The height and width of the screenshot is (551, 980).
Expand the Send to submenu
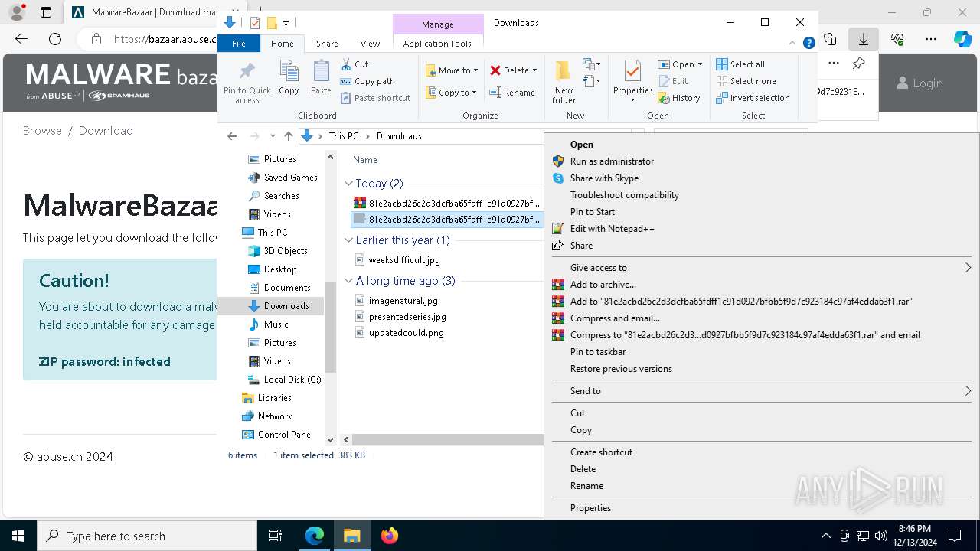click(762, 391)
